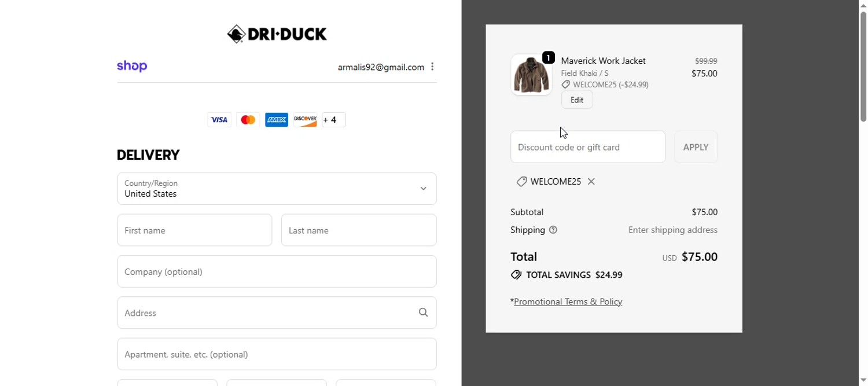The height and width of the screenshot is (386, 868).
Task: Click the DELIVERY heading
Action: [148, 155]
